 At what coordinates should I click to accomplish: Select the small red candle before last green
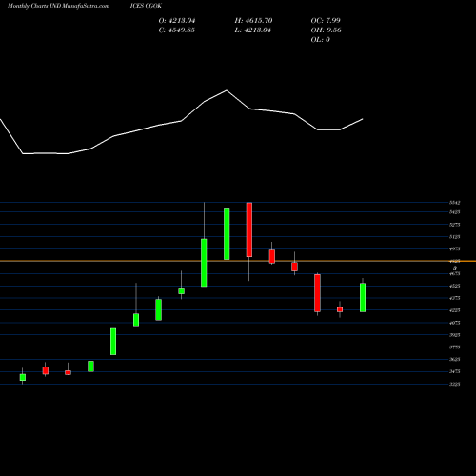tap(340, 309)
